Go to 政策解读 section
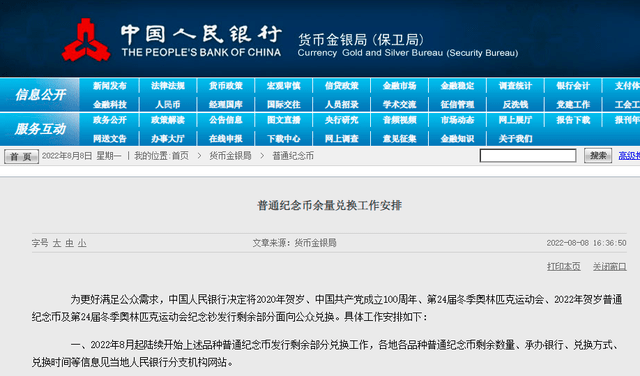The height and width of the screenshot is (376, 640). point(168,120)
